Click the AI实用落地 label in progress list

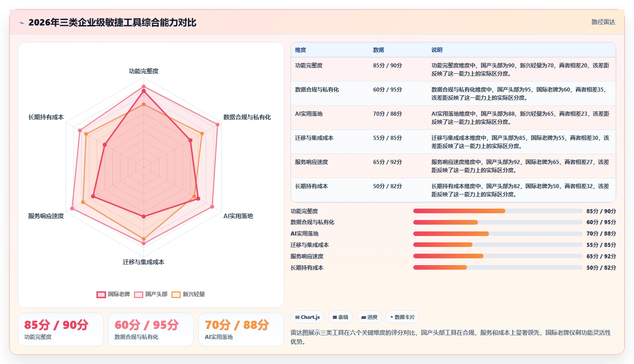pos(304,234)
